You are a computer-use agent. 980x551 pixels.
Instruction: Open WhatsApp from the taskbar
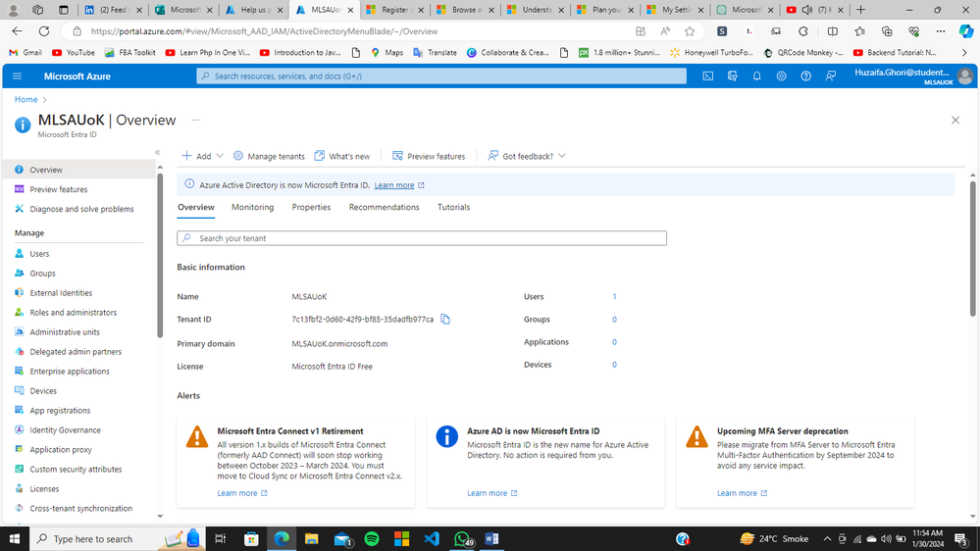[462, 538]
